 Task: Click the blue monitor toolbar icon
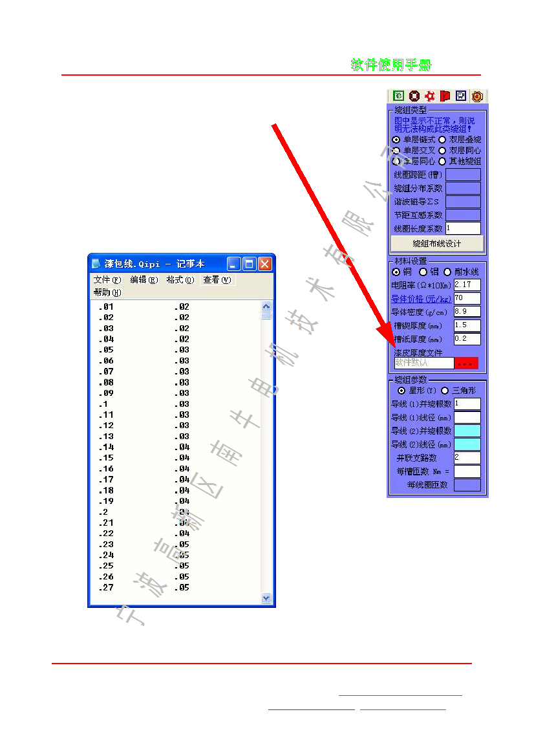[461, 96]
